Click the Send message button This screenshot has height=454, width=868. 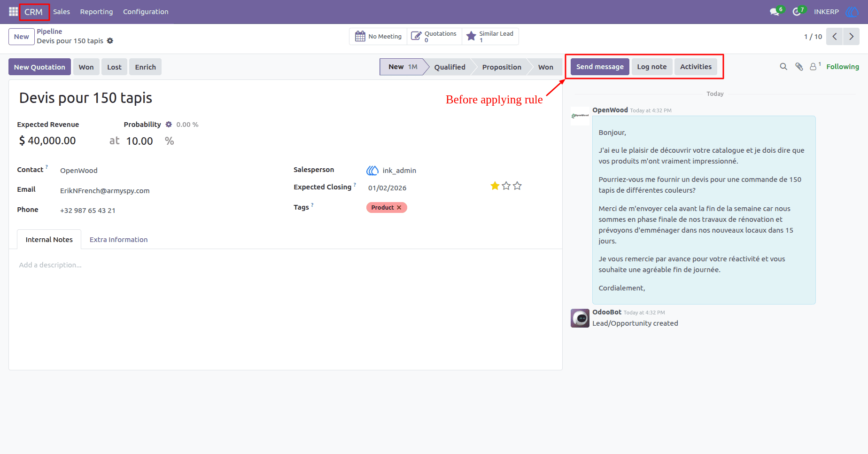[600, 67]
